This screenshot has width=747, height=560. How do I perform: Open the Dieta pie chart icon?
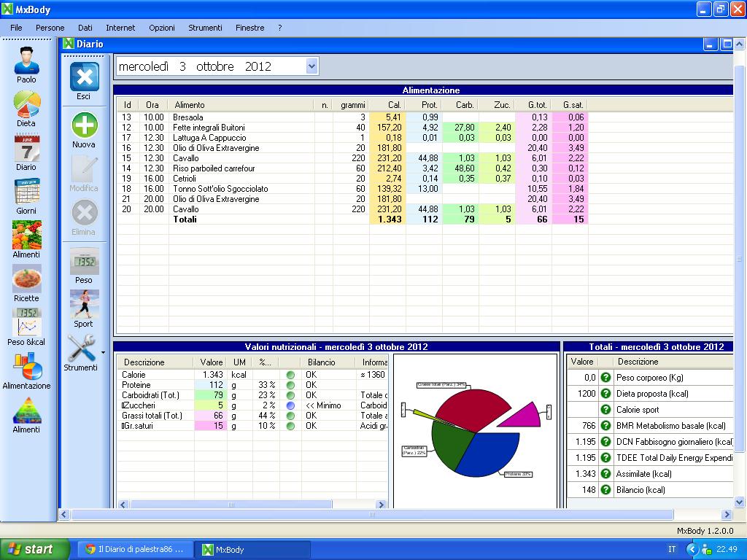(x=27, y=104)
